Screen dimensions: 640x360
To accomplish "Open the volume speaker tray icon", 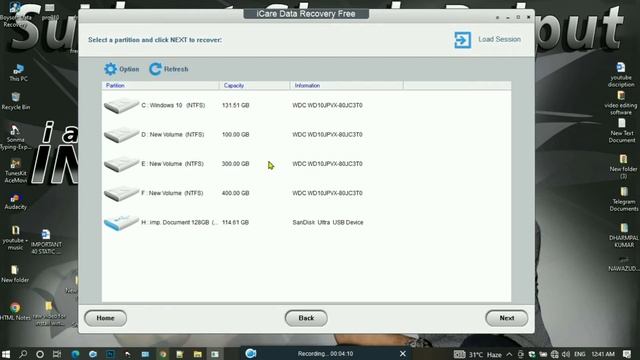I will [x=566, y=354].
